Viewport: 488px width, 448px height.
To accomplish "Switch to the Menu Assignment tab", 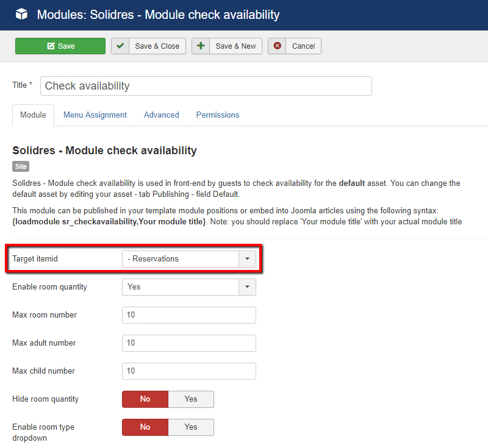I will (95, 115).
